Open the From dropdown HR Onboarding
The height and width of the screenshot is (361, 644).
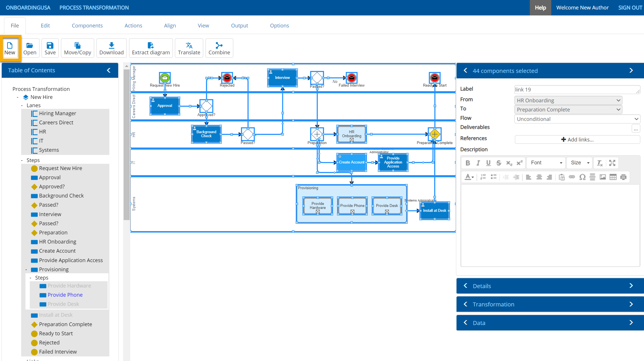tap(568, 100)
